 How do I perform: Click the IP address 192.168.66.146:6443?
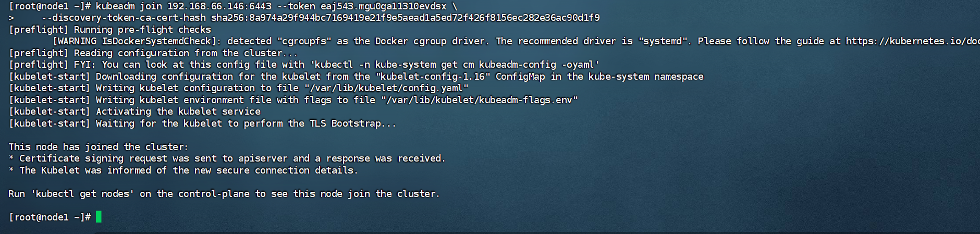tap(219, 6)
